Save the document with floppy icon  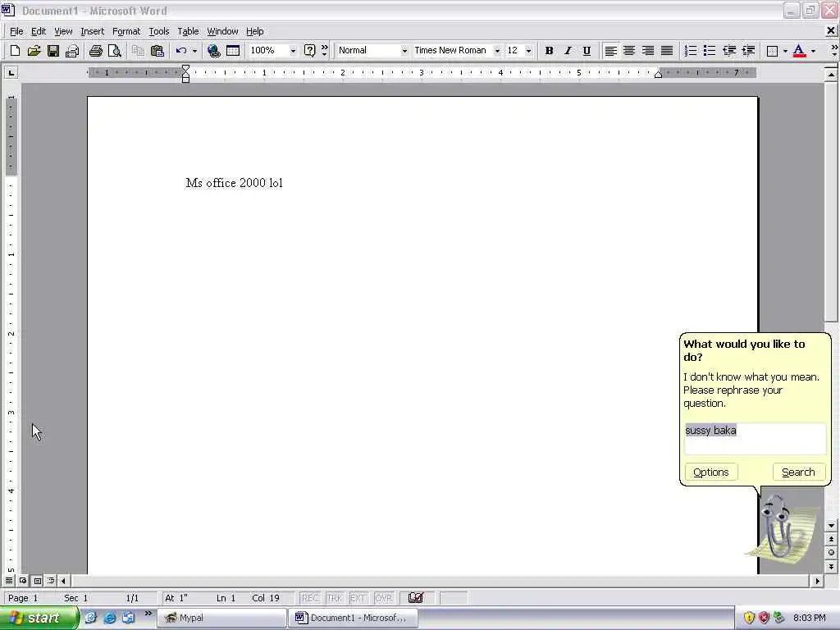click(53, 51)
